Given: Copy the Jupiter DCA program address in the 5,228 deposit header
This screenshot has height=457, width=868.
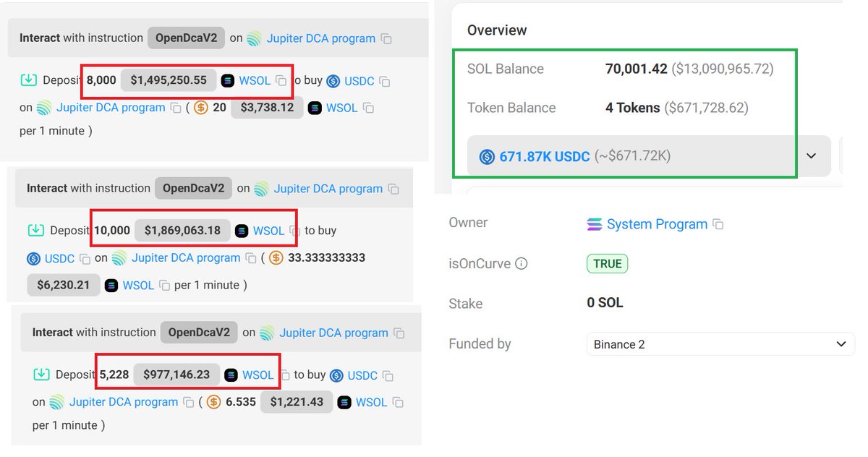Looking at the screenshot, I should point(399,334).
